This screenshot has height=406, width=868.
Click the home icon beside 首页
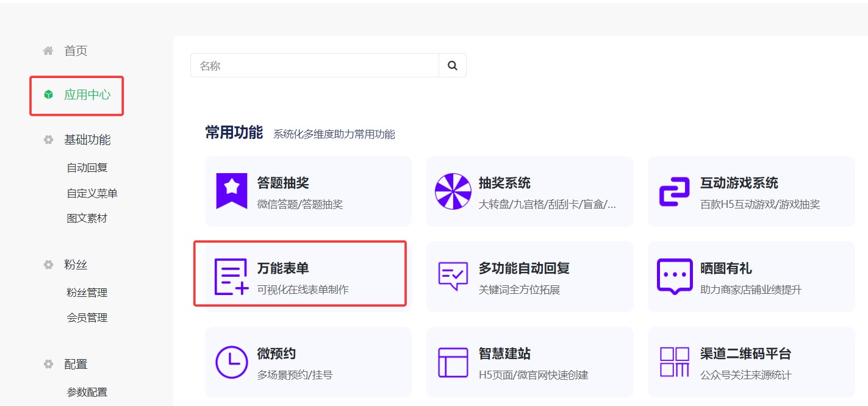pos(48,51)
